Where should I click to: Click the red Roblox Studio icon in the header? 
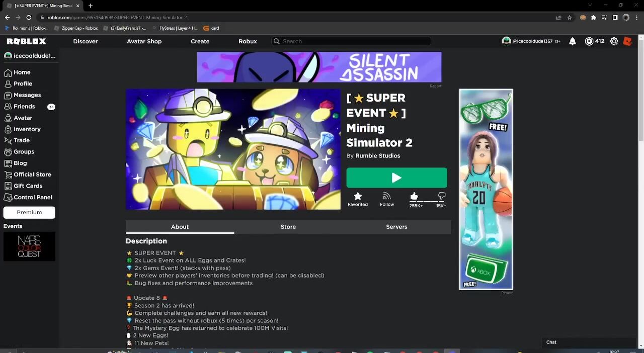tap(627, 41)
